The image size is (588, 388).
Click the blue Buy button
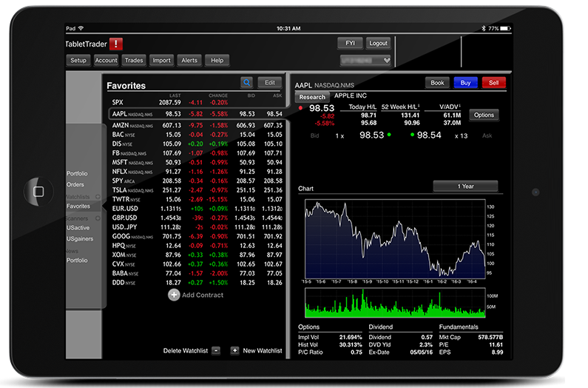tap(465, 83)
